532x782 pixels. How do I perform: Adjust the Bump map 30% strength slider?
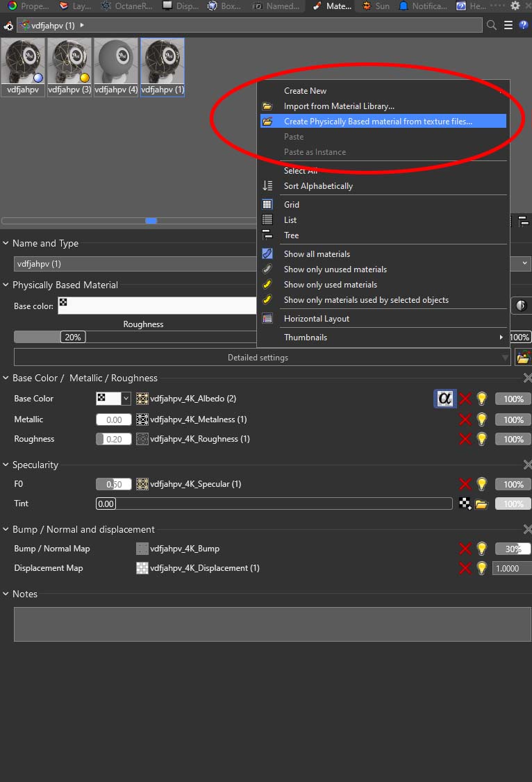click(x=513, y=549)
